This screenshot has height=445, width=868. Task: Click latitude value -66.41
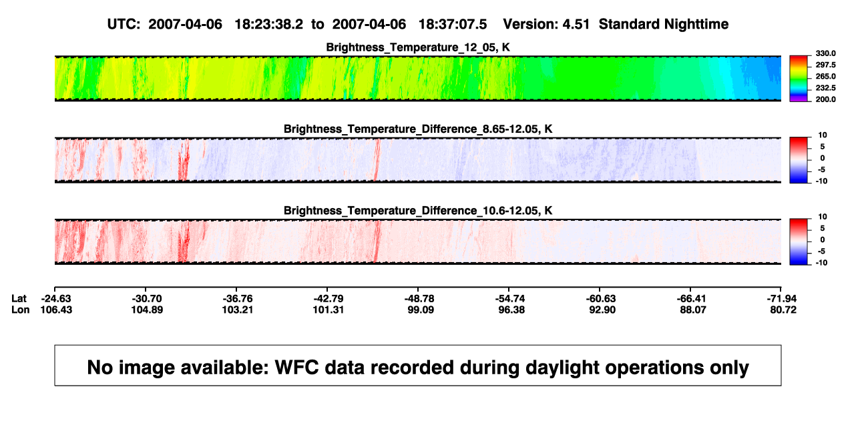(690, 298)
